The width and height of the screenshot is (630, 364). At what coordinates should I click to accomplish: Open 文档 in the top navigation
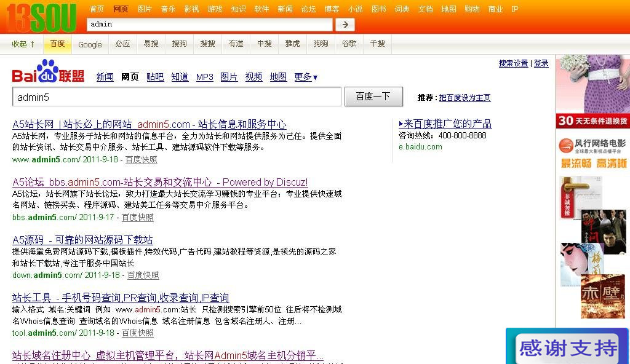425,9
